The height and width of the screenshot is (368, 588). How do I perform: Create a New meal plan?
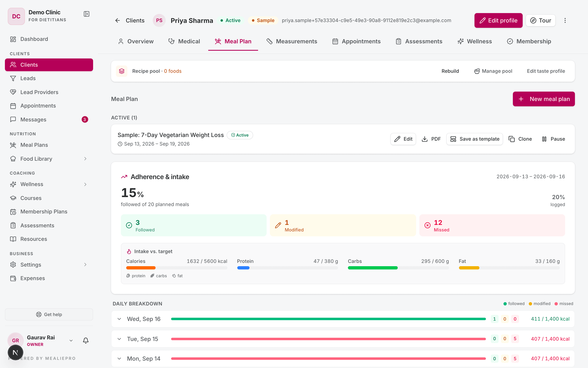(x=544, y=99)
